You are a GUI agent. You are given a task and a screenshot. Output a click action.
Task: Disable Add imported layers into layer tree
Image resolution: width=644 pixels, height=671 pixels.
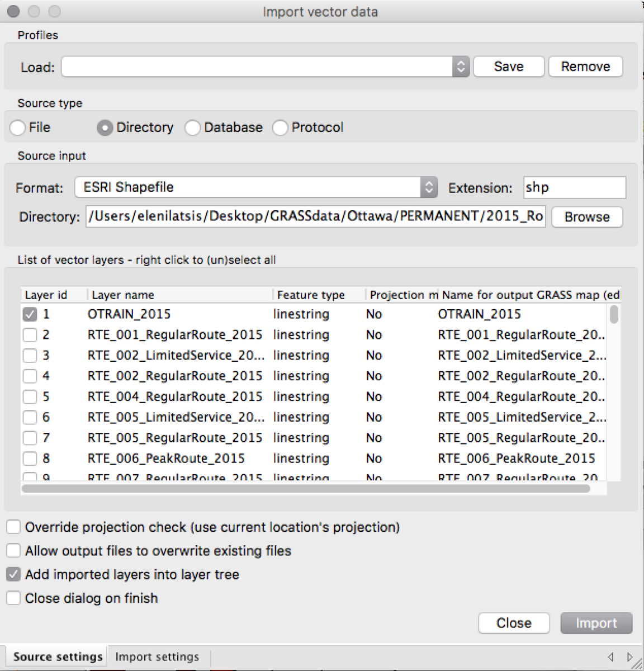click(x=13, y=574)
